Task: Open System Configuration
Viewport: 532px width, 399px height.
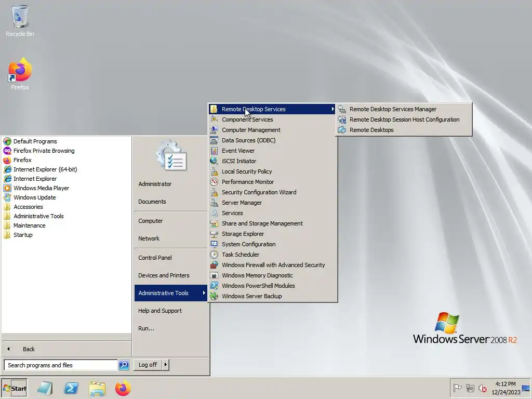Action: [272, 244]
